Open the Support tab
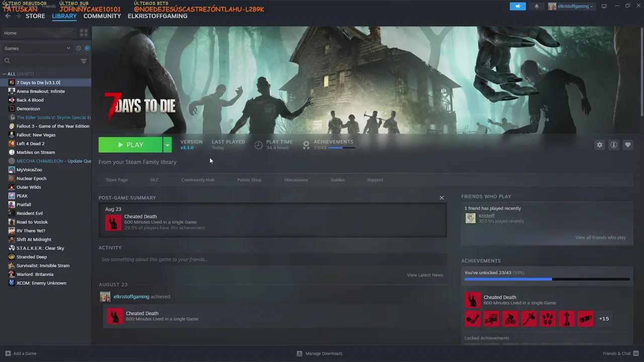The image size is (644, 362). click(x=375, y=180)
